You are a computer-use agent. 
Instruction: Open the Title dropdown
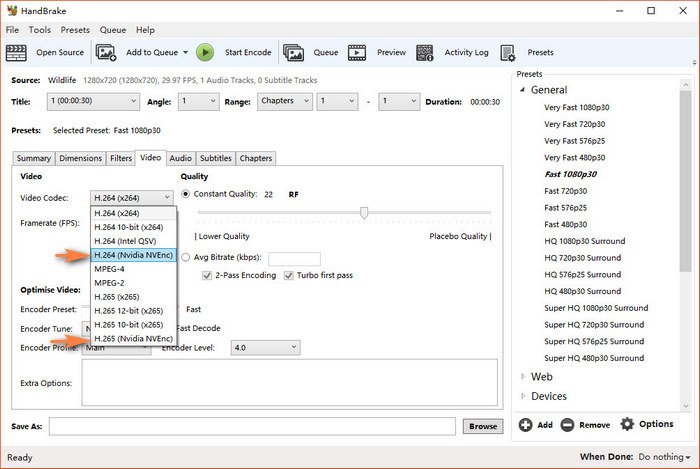pyautogui.click(x=93, y=101)
